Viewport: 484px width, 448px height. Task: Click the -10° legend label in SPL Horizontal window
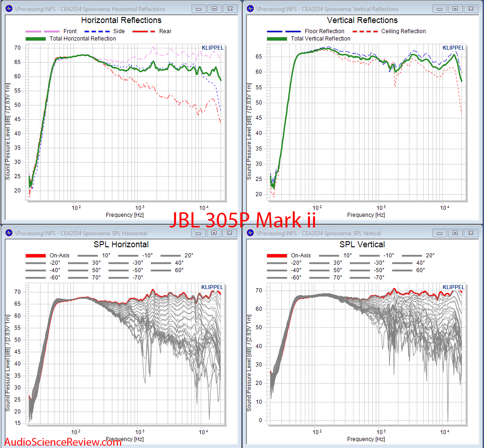pos(147,256)
